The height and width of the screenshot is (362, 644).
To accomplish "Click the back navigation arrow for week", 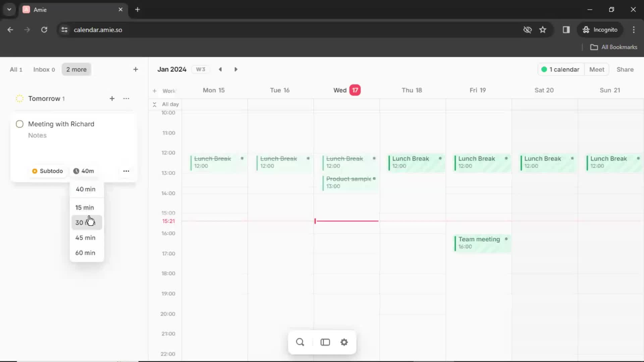I will pyautogui.click(x=220, y=69).
